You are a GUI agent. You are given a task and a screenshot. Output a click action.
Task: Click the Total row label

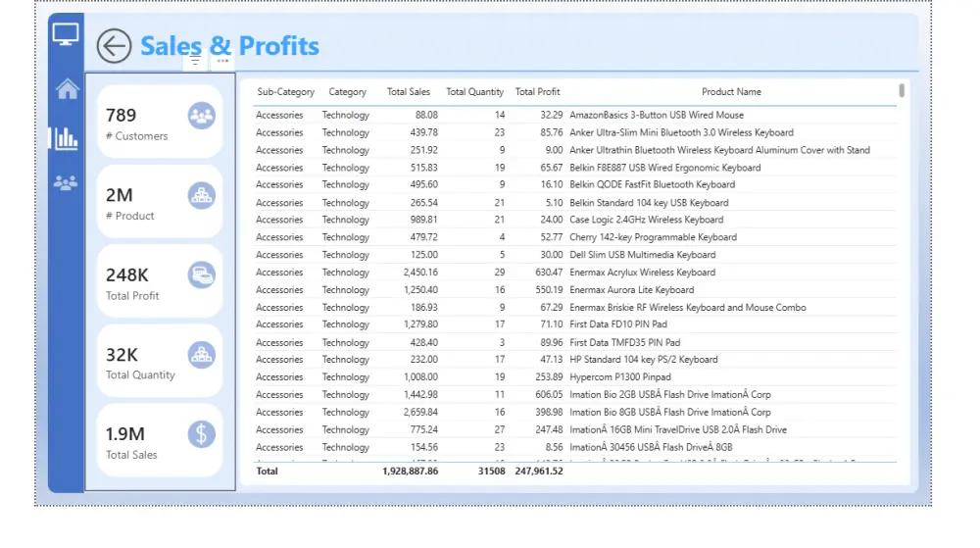pos(267,472)
